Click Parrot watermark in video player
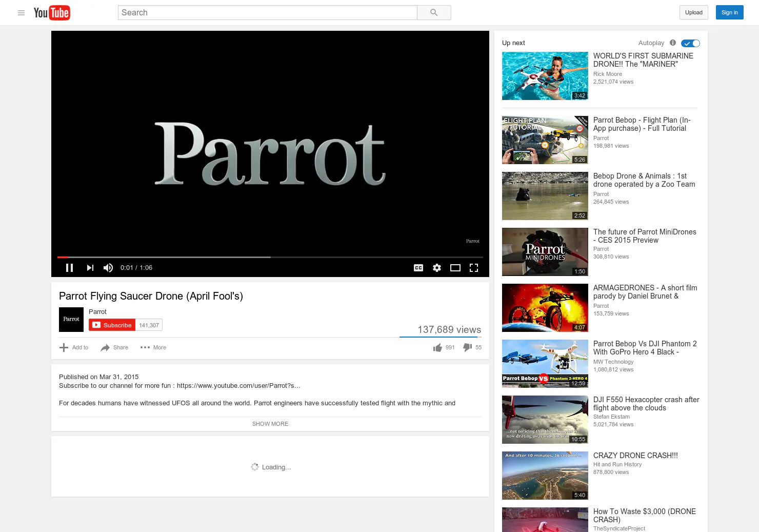This screenshot has width=759, height=532. (473, 241)
